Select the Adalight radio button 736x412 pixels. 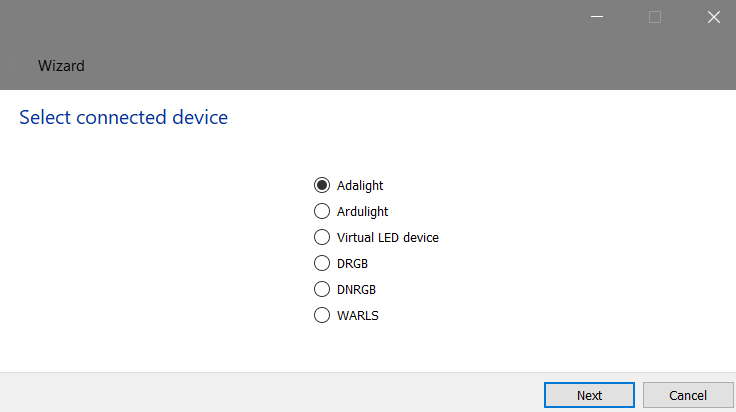(322, 185)
